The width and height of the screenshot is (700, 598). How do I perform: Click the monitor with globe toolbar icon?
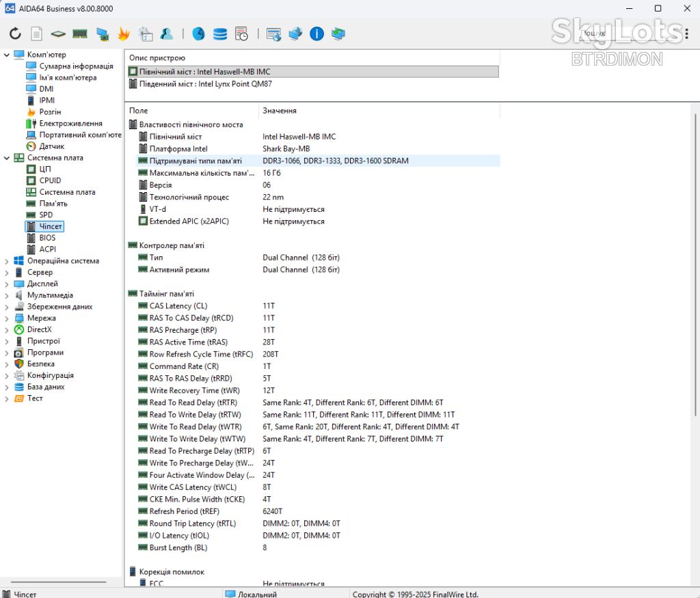[273, 34]
